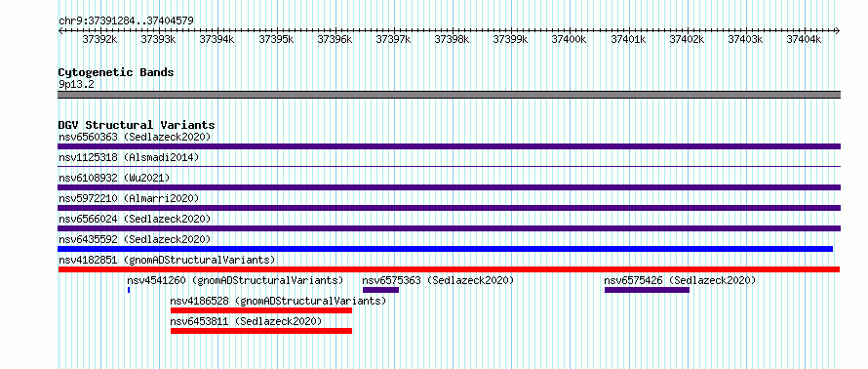Click the 37398k ruler tick label

point(453,39)
